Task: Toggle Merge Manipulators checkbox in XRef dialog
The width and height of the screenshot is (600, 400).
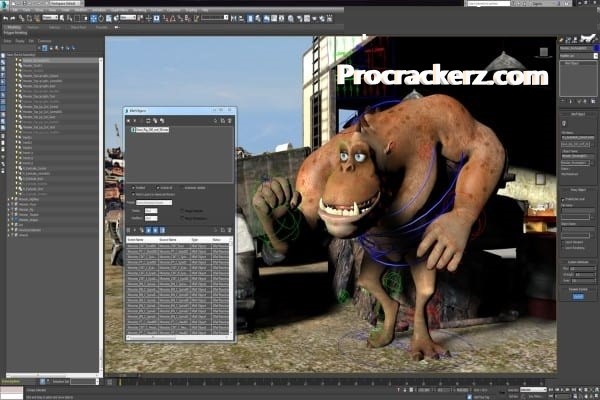Action: click(x=182, y=218)
